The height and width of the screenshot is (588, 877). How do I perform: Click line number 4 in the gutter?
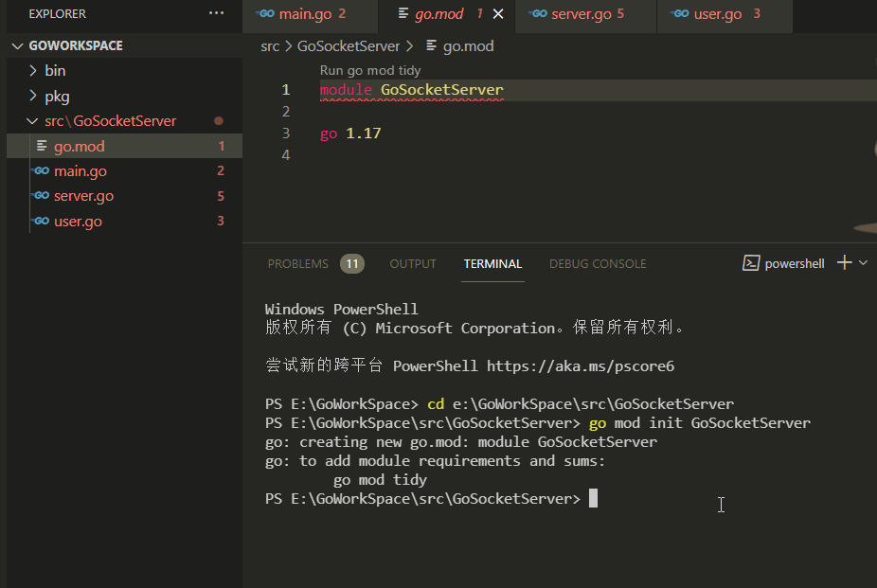coord(286,155)
